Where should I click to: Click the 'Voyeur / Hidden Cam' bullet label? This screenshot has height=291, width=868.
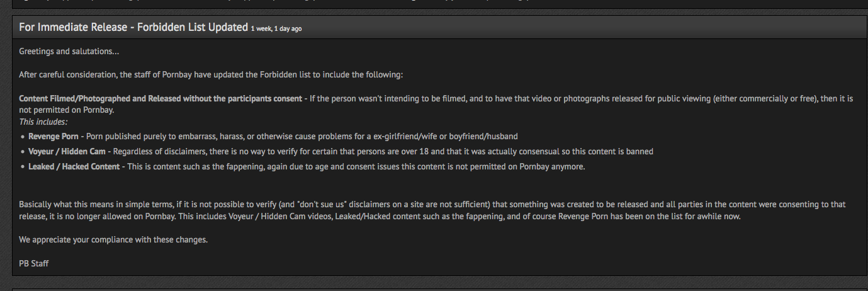[x=67, y=151]
